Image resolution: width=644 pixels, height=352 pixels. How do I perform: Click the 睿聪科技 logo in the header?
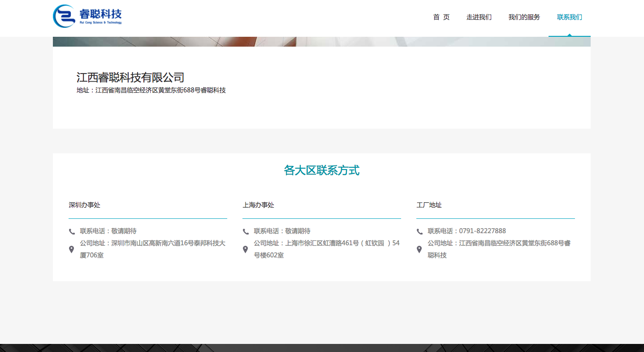coord(87,16)
